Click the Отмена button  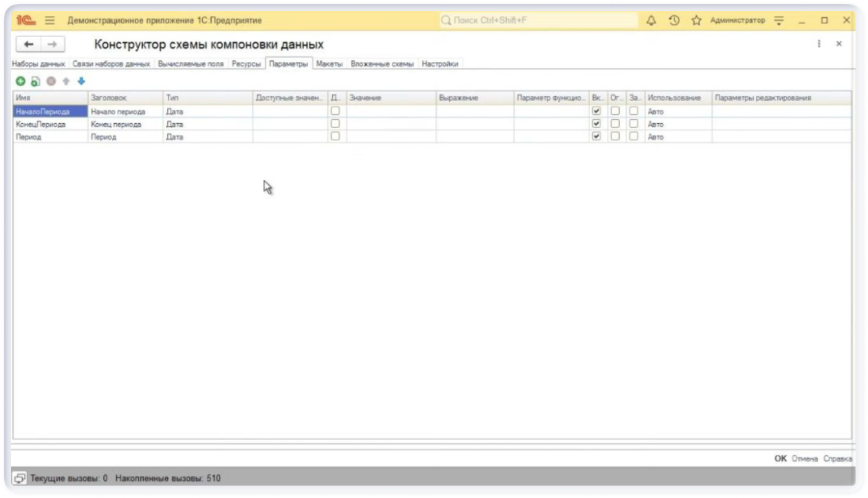[804, 459]
